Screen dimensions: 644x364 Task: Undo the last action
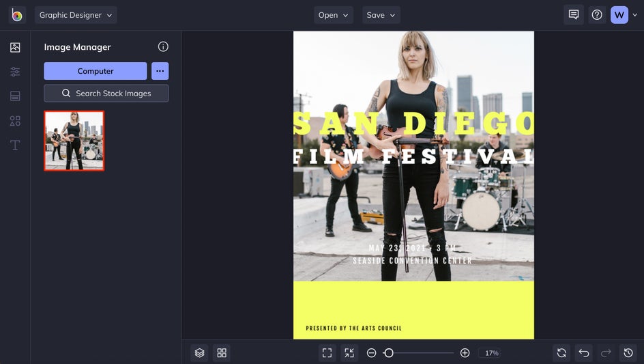coord(584,353)
